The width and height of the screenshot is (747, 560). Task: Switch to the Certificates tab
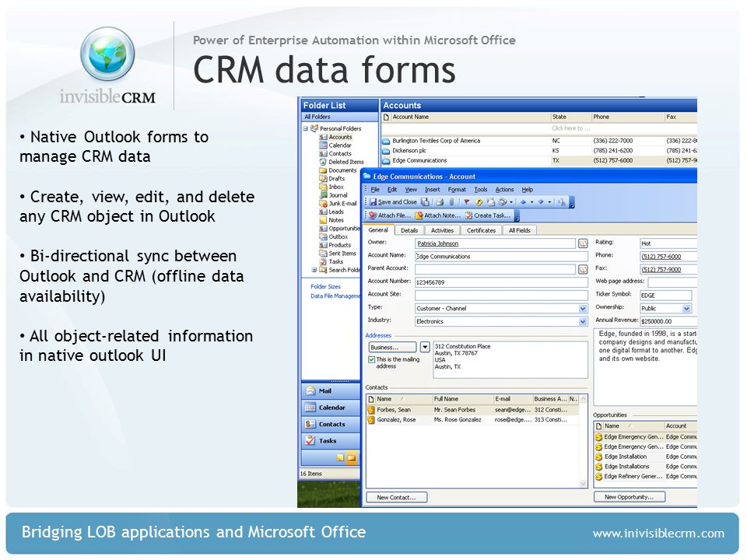(481, 230)
